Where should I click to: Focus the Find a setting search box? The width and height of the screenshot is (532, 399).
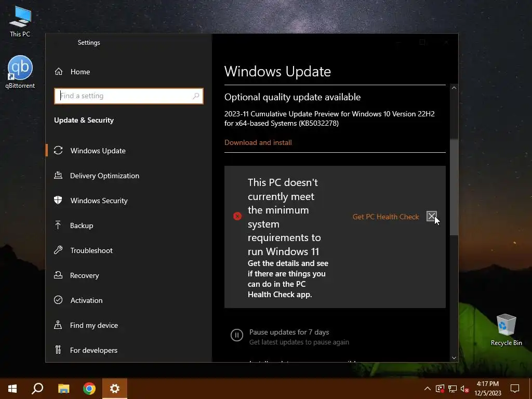tap(129, 96)
